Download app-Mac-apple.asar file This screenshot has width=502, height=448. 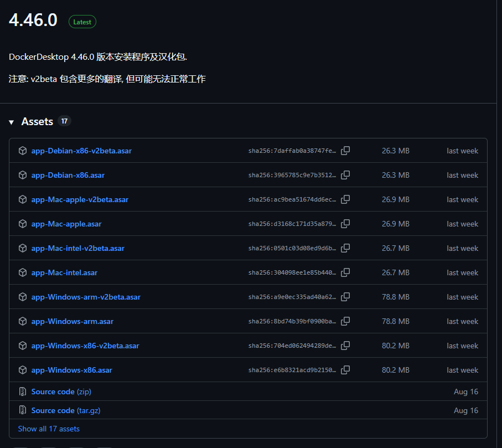(x=66, y=224)
